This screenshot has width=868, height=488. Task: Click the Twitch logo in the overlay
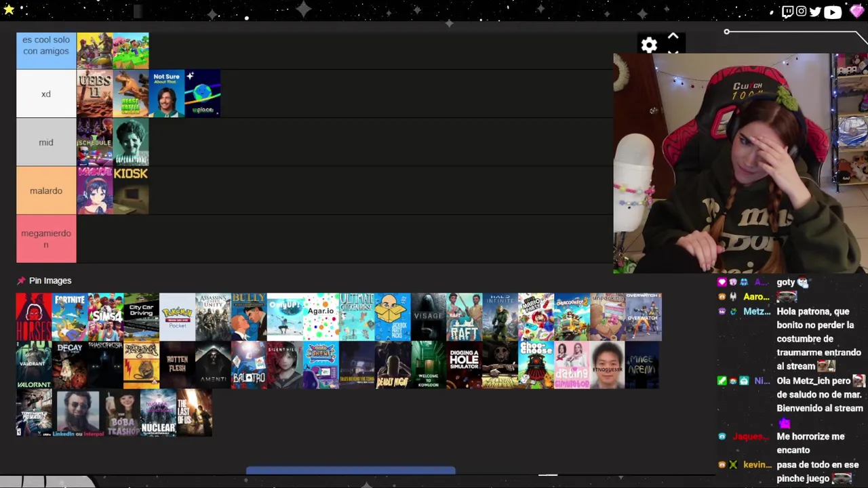(x=787, y=12)
